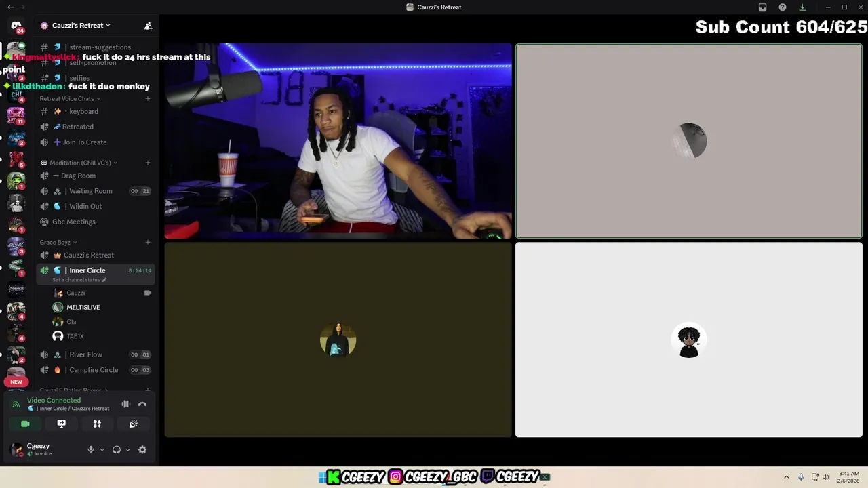Start screen share from voice panel
868x488 pixels.
61,424
